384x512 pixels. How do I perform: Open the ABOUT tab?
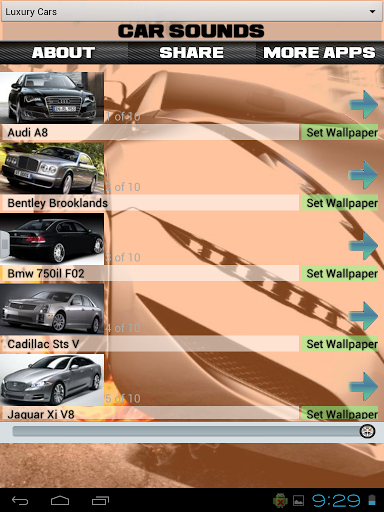[x=64, y=53]
